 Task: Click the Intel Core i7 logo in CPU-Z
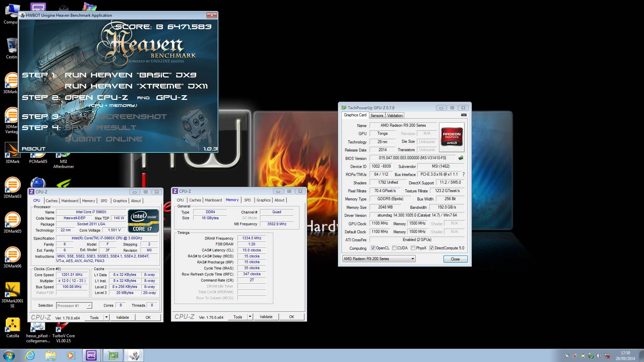pyautogui.click(x=144, y=221)
